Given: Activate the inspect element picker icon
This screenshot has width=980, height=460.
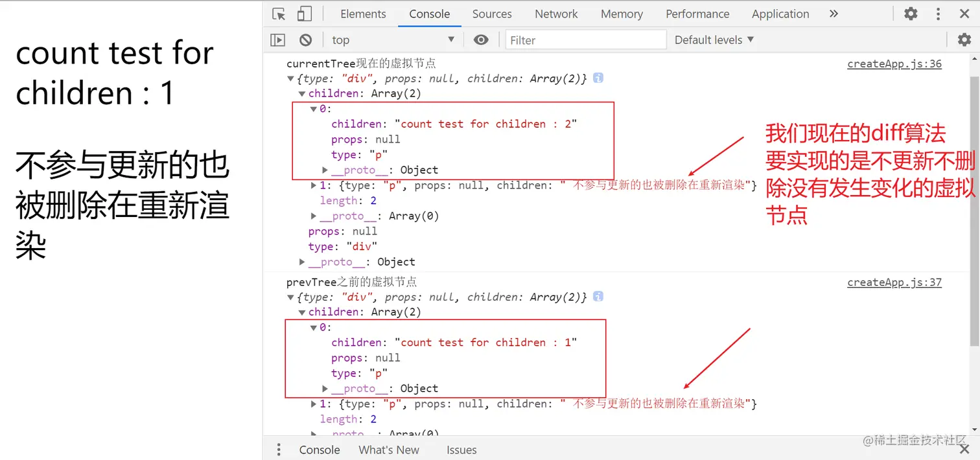Looking at the screenshot, I should pos(279,14).
